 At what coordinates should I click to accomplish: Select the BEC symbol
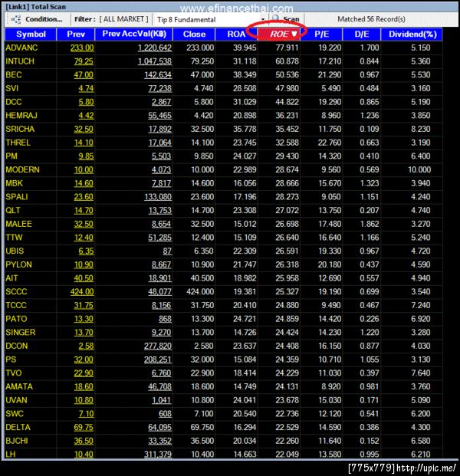(x=13, y=75)
